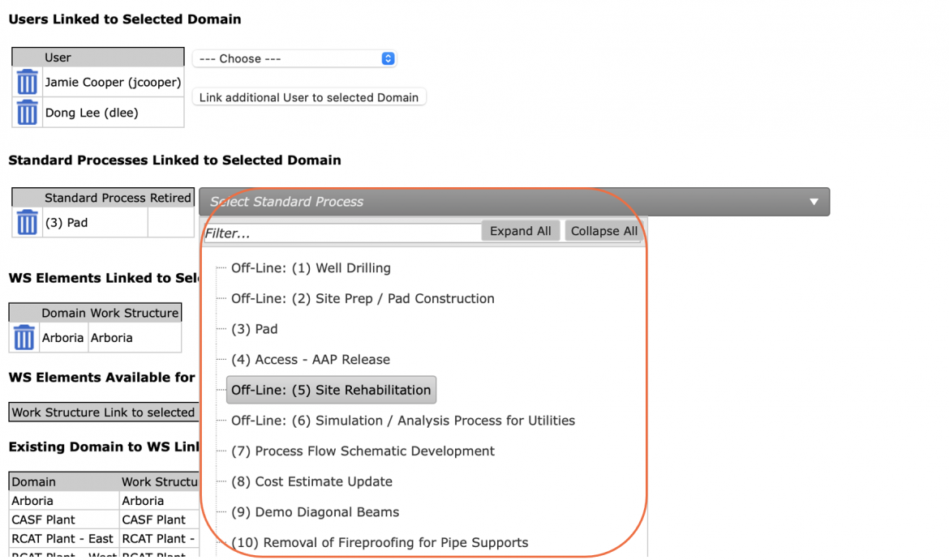949x560 pixels.
Task: Remove Dong Lee using trash icon
Action: 27,113
